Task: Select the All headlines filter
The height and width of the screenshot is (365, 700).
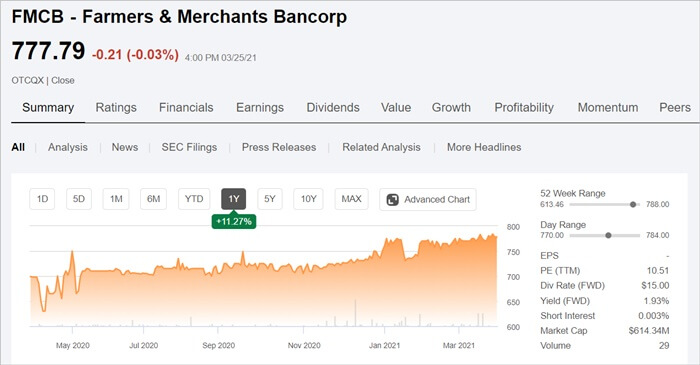Action: click(x=18, y=147)
